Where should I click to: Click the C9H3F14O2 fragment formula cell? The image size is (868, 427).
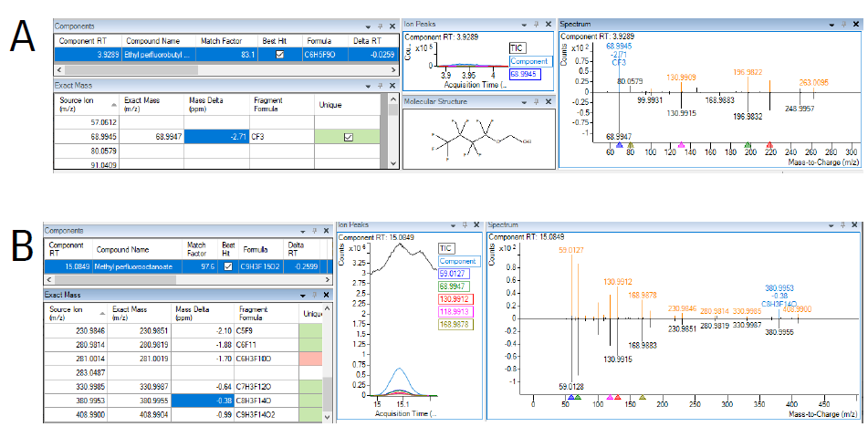tap(266, 413)
